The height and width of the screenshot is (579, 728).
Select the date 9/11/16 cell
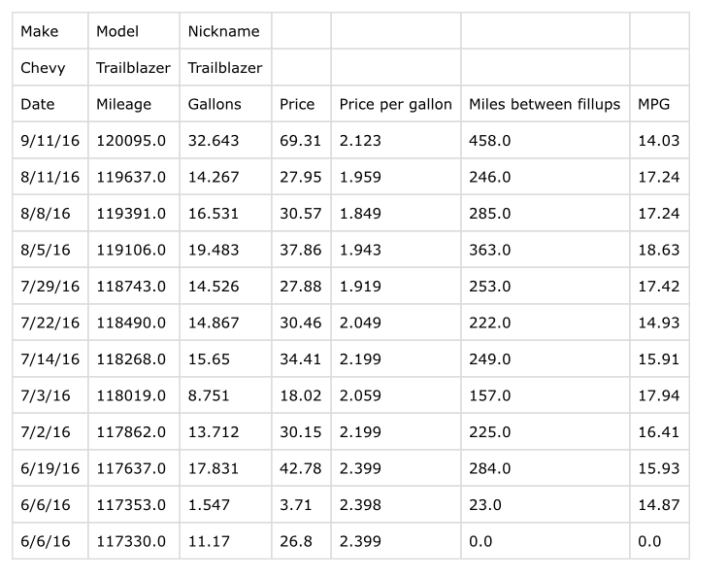click(x=50, y=140)
